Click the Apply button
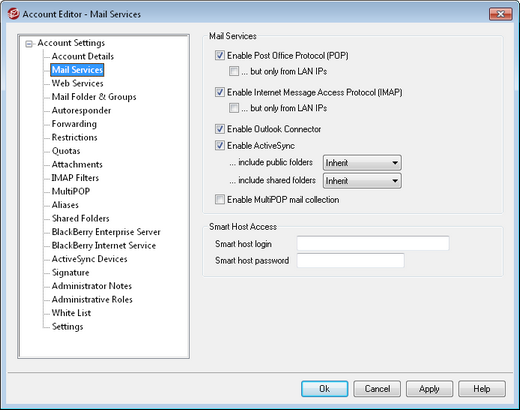This screenshot has width=520, height=410. tap(429, 389)
